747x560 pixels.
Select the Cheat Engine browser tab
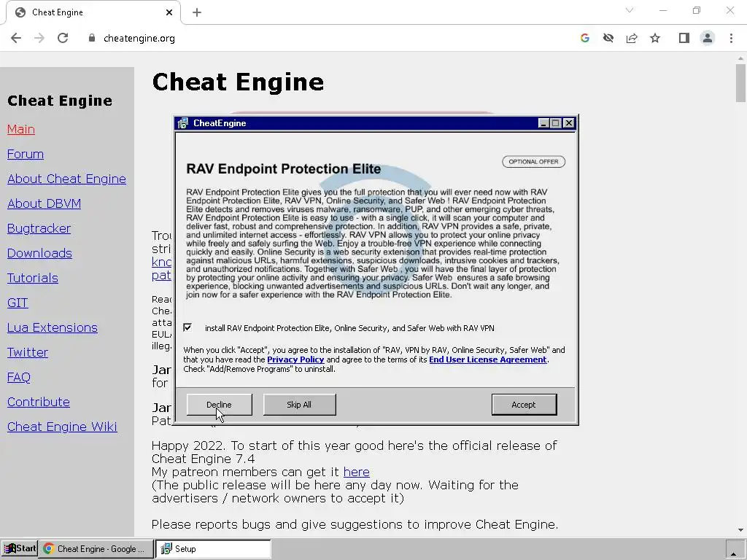93,12
